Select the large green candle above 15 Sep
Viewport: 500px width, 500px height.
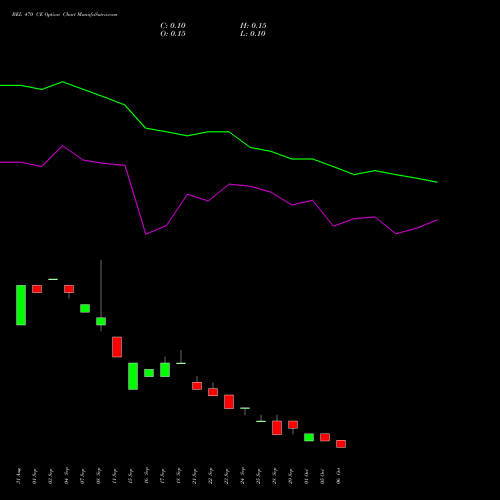click(x=133, y=376)
